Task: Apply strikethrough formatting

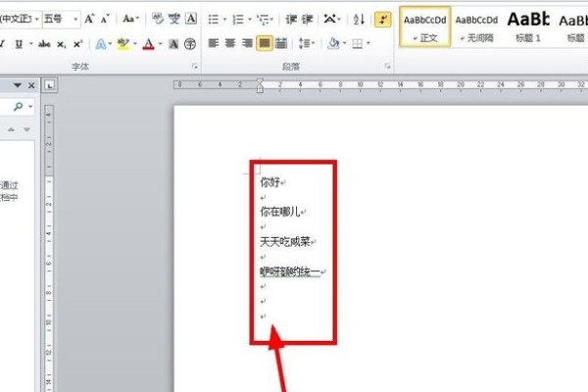Action: (44, 44)
